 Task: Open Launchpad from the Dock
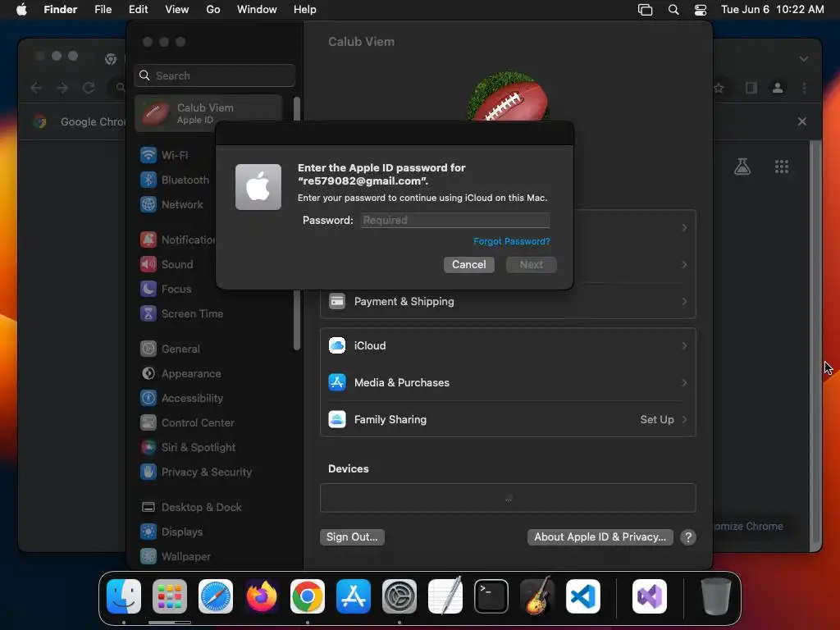170,596
